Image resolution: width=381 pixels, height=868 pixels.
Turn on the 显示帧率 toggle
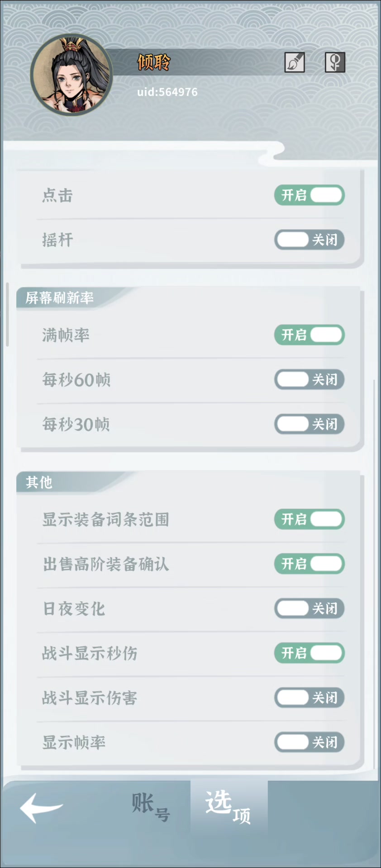pos(310,742)
